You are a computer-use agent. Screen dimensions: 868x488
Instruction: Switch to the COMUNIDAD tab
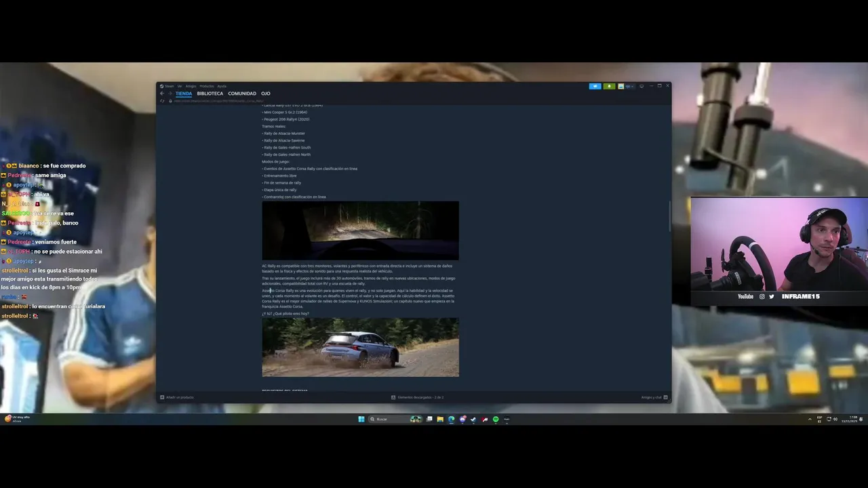pos(242,94)
